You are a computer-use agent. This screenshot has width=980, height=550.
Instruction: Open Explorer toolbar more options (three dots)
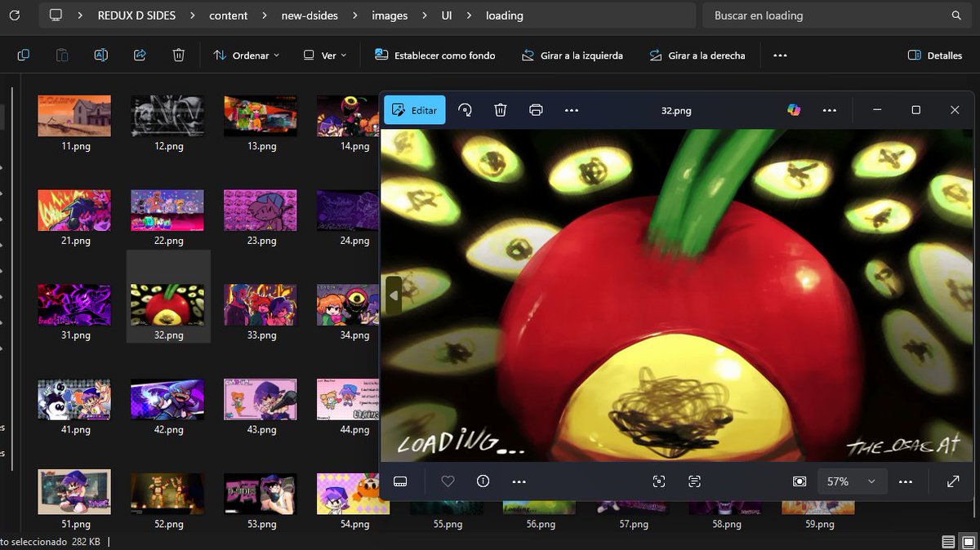tap(780, 55)
